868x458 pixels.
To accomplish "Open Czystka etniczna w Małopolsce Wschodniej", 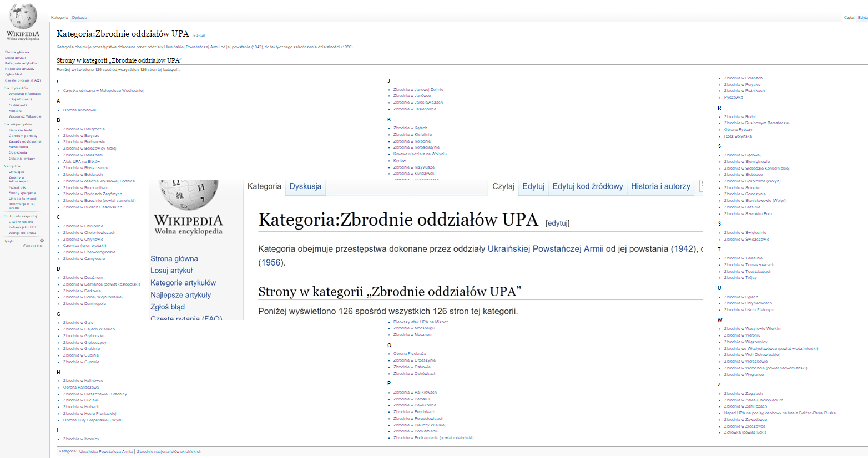I will pos(103,91).
